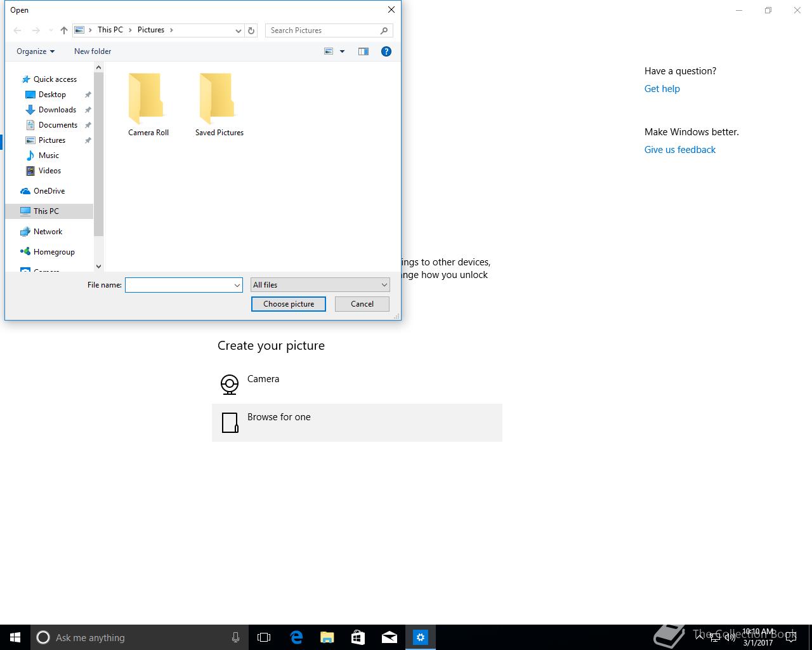
Task: Select Downloads in the sidebar
Action: [x=57, y=110]
